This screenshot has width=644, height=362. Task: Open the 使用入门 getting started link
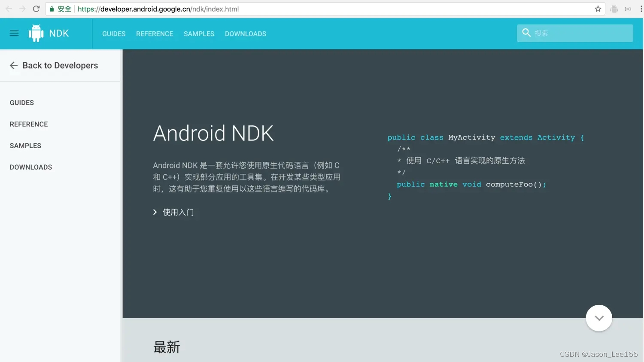(x=178, y=212)
